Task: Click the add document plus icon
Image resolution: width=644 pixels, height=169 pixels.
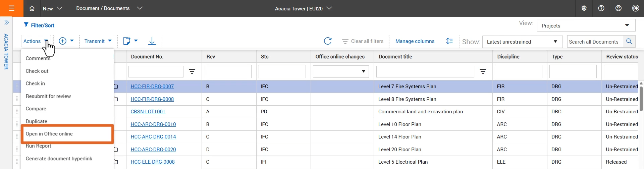Action: pyautogui.click(x=62, y=41)
